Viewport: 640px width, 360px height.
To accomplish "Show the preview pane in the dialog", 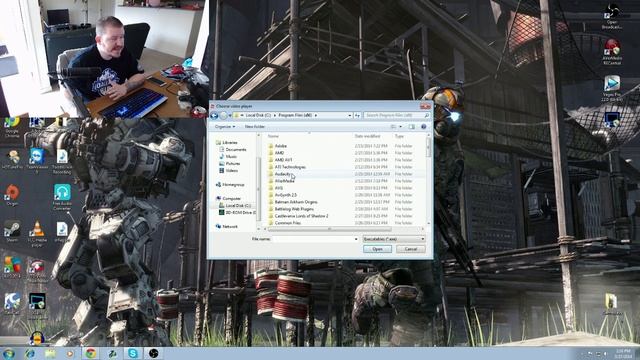I will click(x=412, y=127).
